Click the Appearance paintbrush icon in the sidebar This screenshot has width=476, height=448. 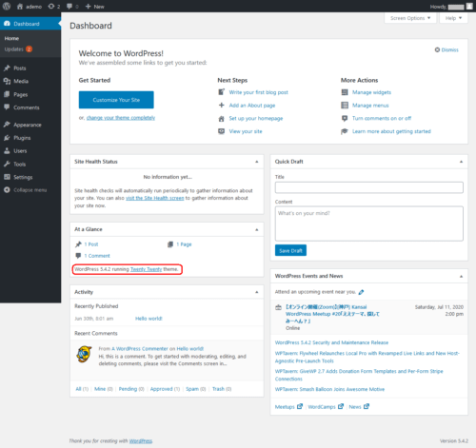click(x=7, y=125)
